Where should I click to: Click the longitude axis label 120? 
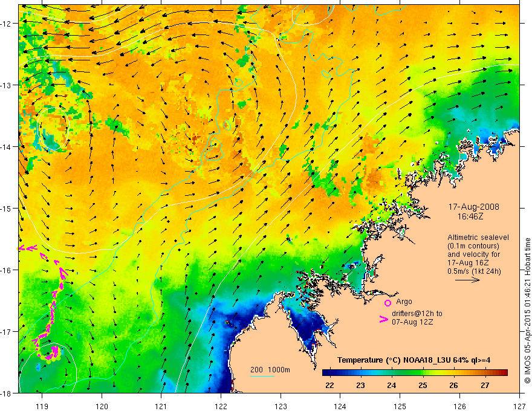coord(102,406)
